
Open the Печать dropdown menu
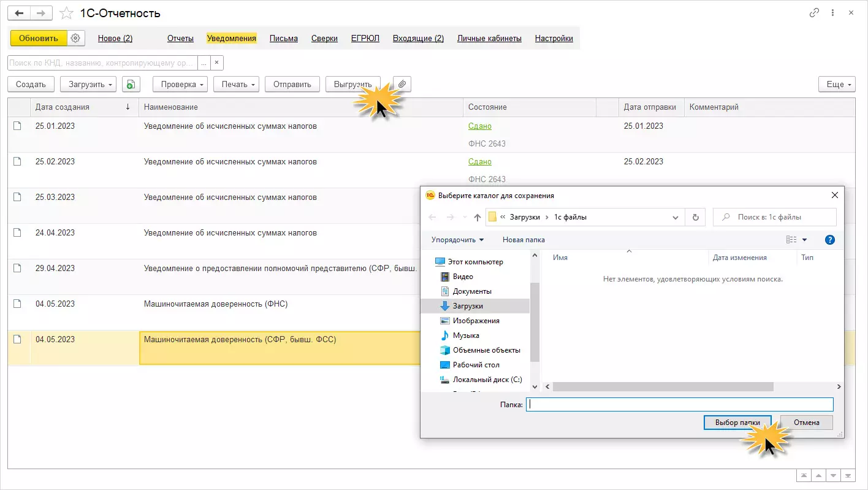tap(236, 85)
